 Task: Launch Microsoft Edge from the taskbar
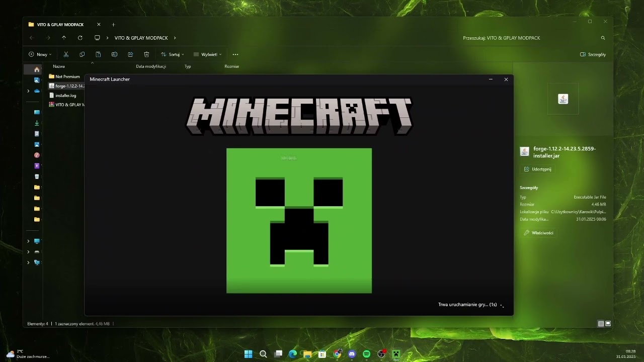click(293, 354)
